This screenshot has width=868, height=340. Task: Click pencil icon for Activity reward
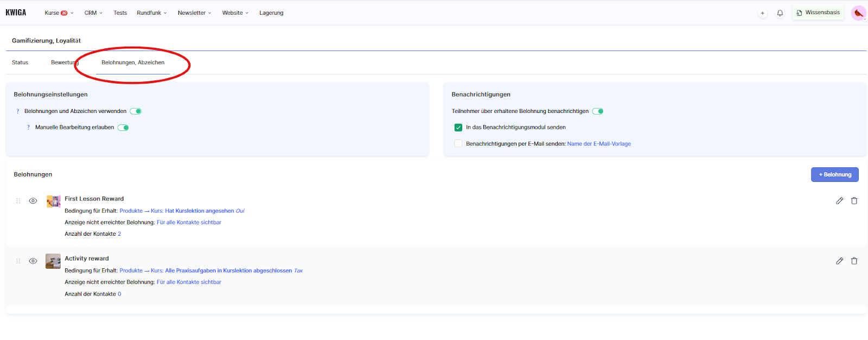tap(839, 261)
